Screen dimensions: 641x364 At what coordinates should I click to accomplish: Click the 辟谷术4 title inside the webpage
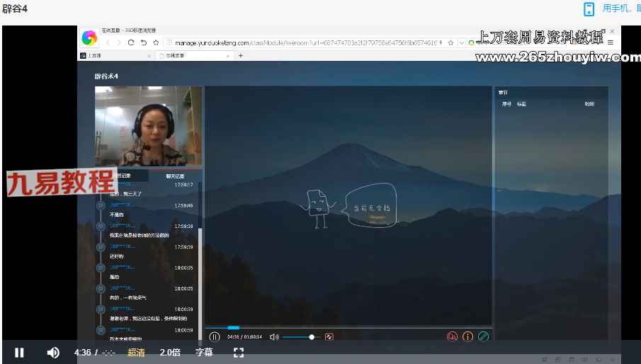pos(106,76)
